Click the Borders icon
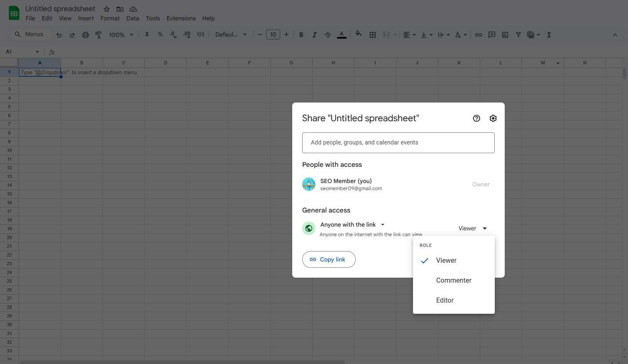The width and height of the screenshot is (628, 364). click(x=373, y=35)
